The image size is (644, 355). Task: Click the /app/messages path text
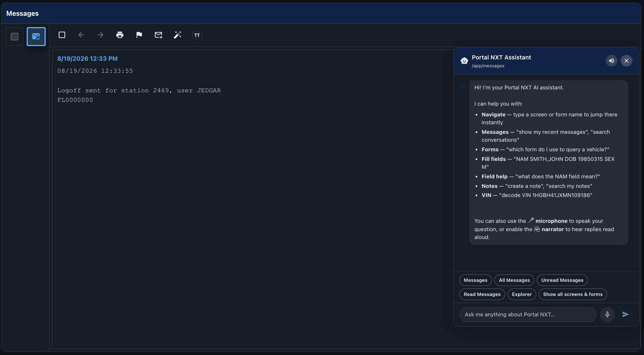click(488, 66)
